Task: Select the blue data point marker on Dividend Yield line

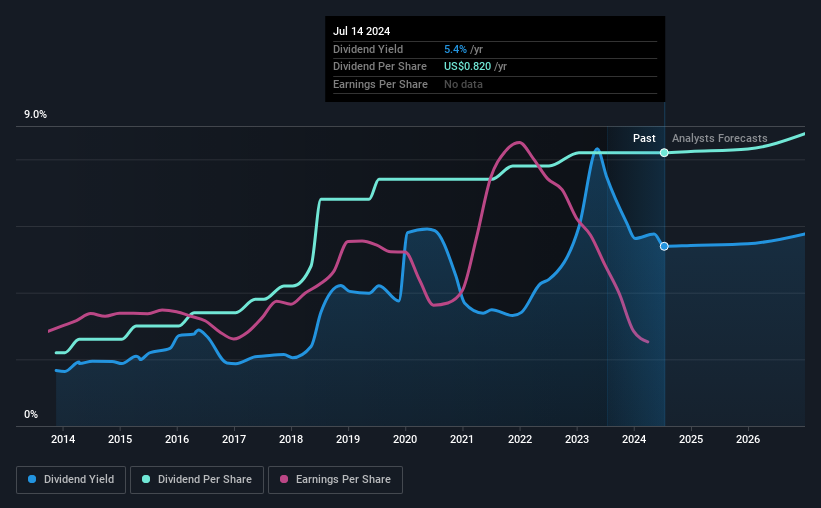Action: pyautogui.click(x=664, y=246)
